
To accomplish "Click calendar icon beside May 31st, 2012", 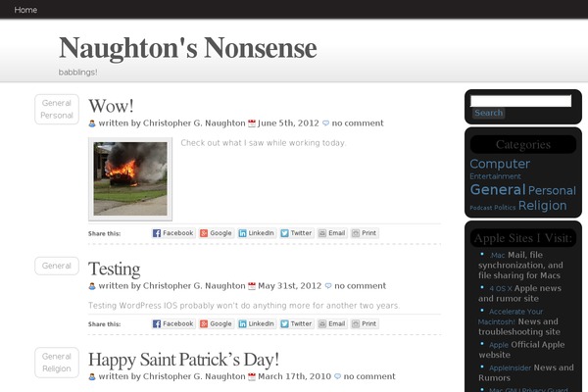I will coord(252,286).
